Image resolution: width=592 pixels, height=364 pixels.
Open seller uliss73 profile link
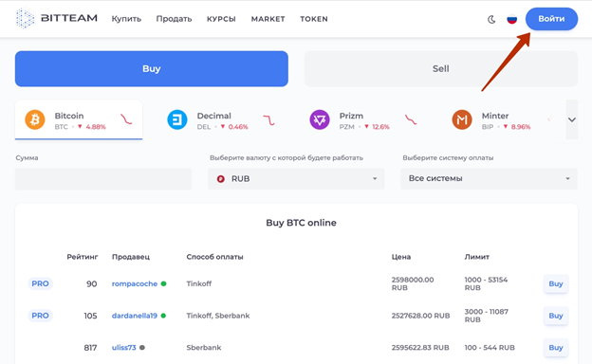124,347
